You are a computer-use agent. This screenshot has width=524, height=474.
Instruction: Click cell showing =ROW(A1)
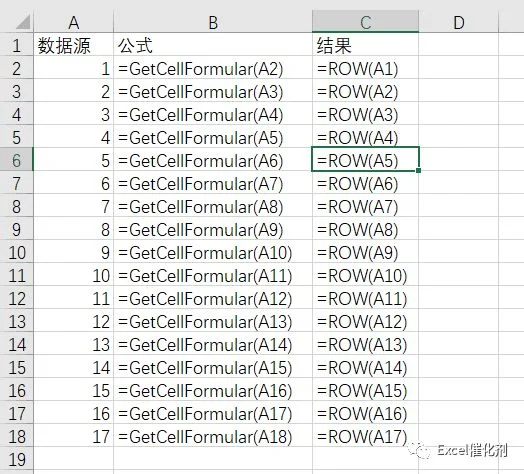point(365,68)
